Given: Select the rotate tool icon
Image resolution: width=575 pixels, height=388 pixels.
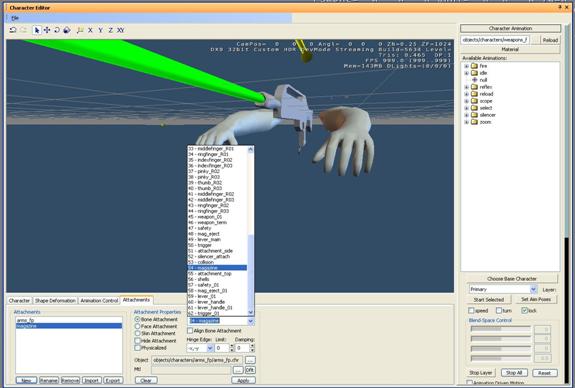Looking at the screenshot, I should point(57,30).
